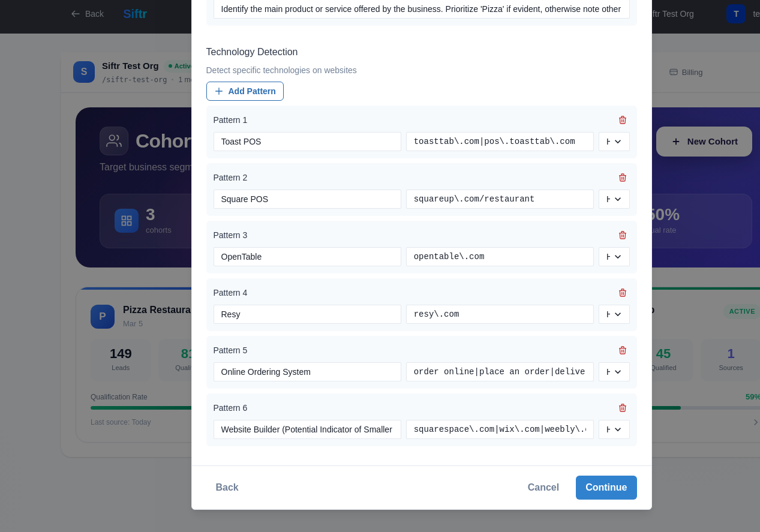Click the ACTIVE badge on right cohort card

[742, 311]
